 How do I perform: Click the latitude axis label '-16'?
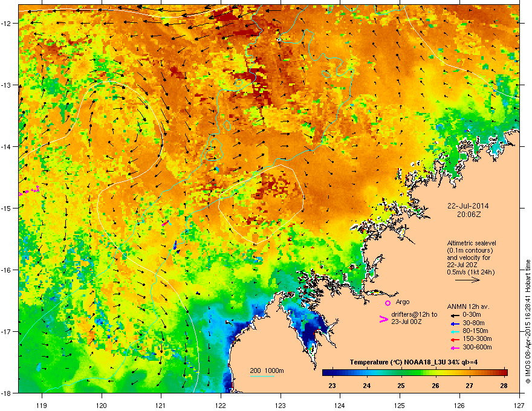click(6, 270)
